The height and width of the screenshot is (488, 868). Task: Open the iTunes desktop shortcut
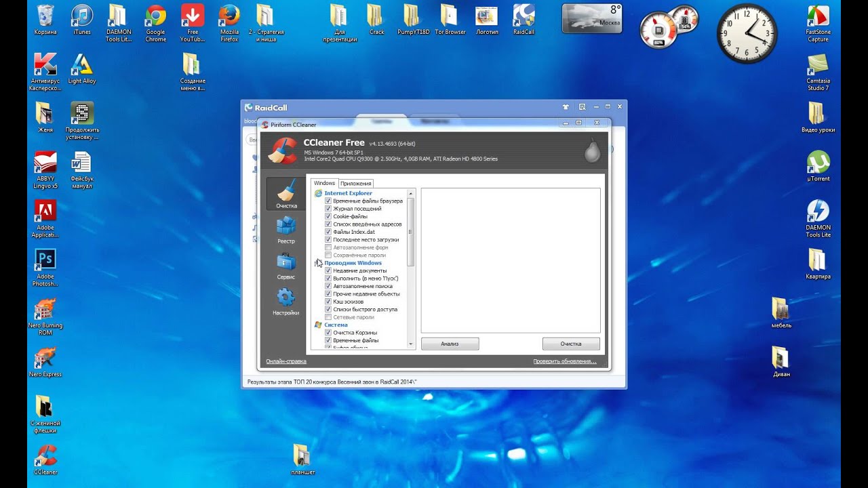(82, 20)
